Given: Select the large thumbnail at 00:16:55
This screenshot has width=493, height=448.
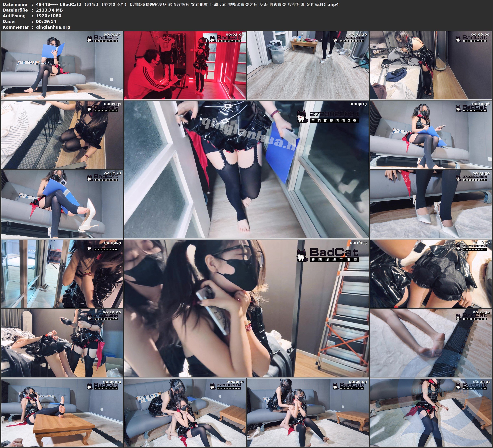Looking at the screenshot, I should (246, 308).
